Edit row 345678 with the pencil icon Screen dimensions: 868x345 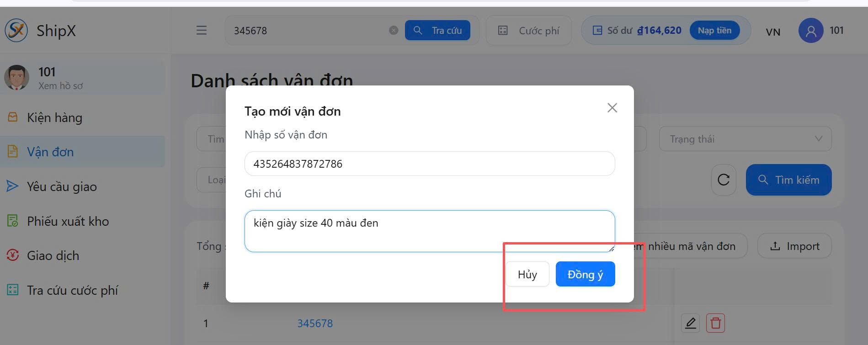click(690, 323)
